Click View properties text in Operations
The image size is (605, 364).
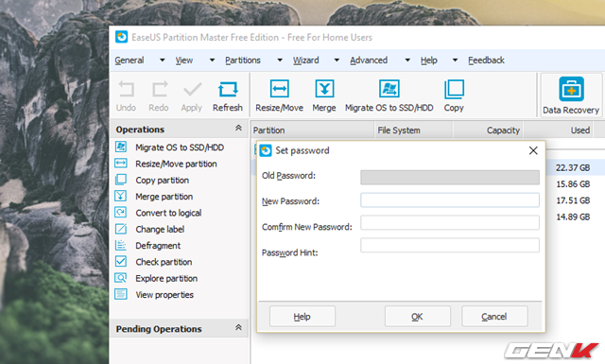click(x=164, y=295)
